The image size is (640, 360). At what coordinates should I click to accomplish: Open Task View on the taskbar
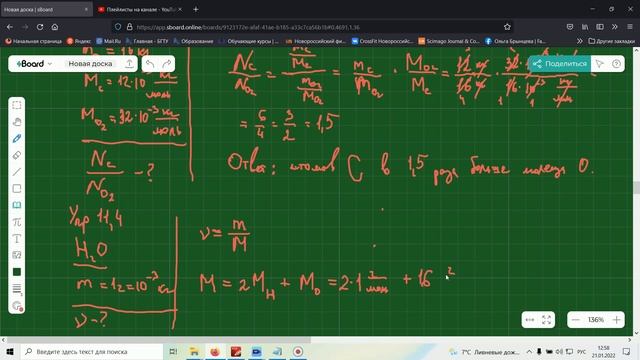coord(173,351)
